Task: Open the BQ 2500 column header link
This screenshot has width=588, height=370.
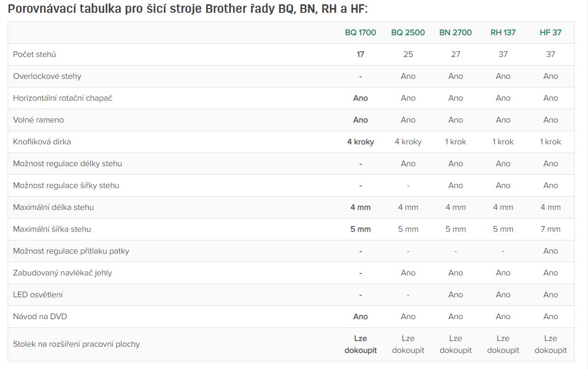Action: click(x=408, y=33)
